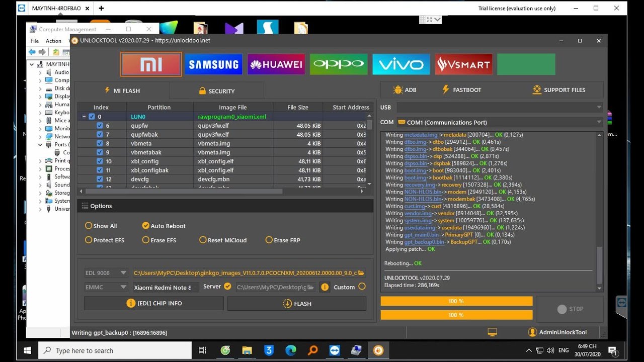Open the notification center icon

612,350
